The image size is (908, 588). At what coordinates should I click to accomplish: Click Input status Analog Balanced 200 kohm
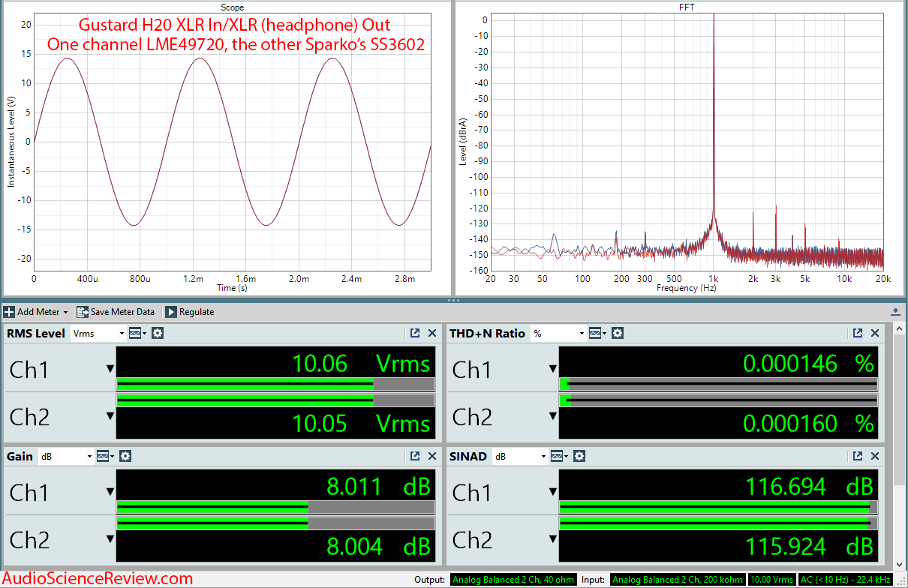click(678, 580)
